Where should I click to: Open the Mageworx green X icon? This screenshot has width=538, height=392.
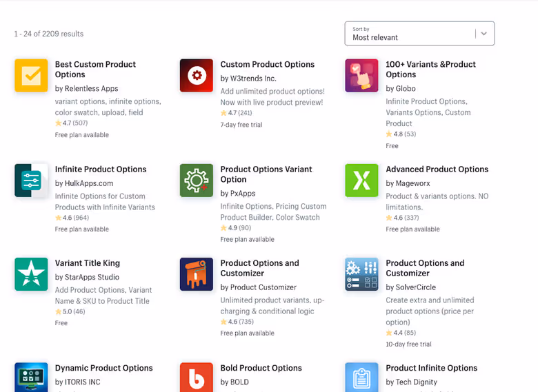coord(361,180)
